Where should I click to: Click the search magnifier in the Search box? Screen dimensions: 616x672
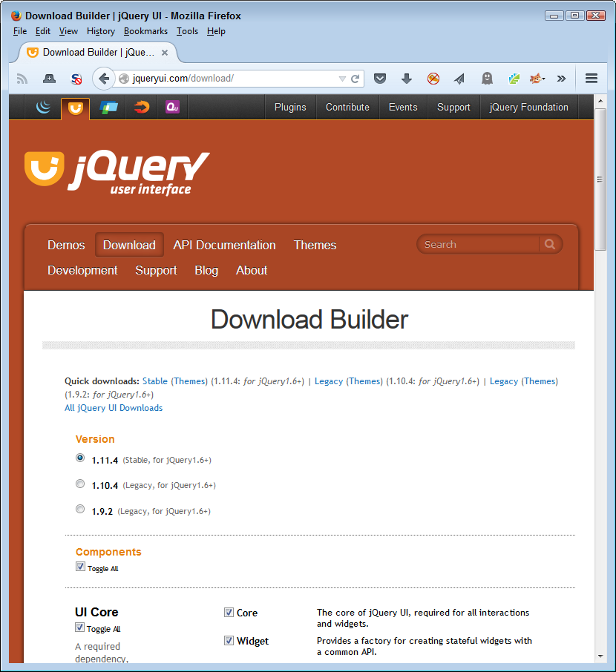pyautogui.click(x=549, y=244)
